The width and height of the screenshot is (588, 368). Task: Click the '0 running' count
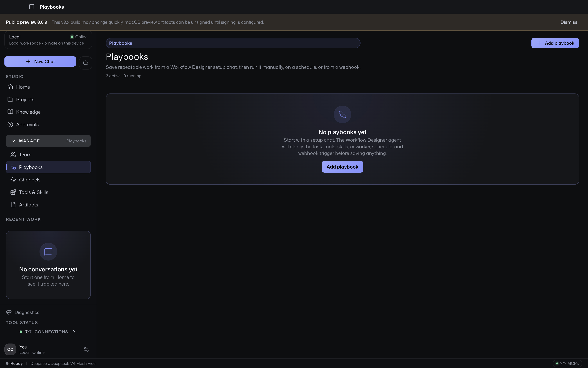[x=132, y=76]
